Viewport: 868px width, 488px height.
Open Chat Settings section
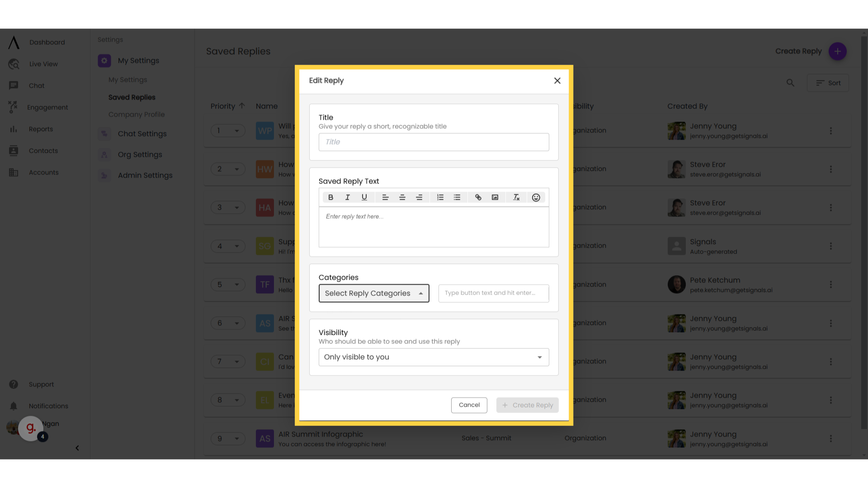142,133
